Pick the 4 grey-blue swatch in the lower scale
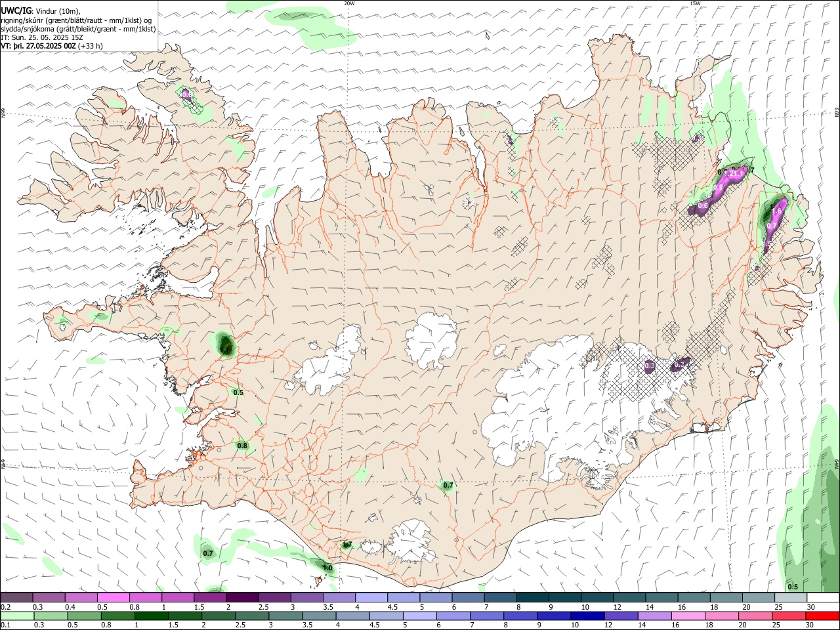The width and height of the screenshot is (840, 630). tap(353, 616)
